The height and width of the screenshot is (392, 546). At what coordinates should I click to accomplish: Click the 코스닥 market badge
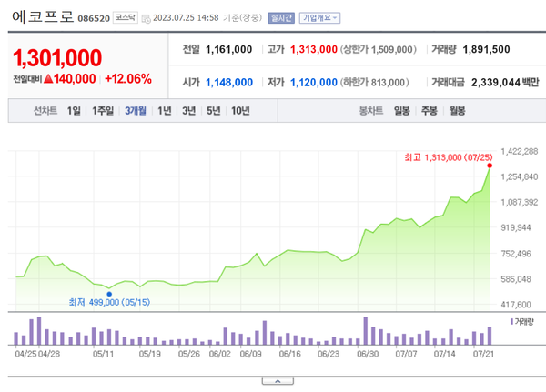[126, 17]
